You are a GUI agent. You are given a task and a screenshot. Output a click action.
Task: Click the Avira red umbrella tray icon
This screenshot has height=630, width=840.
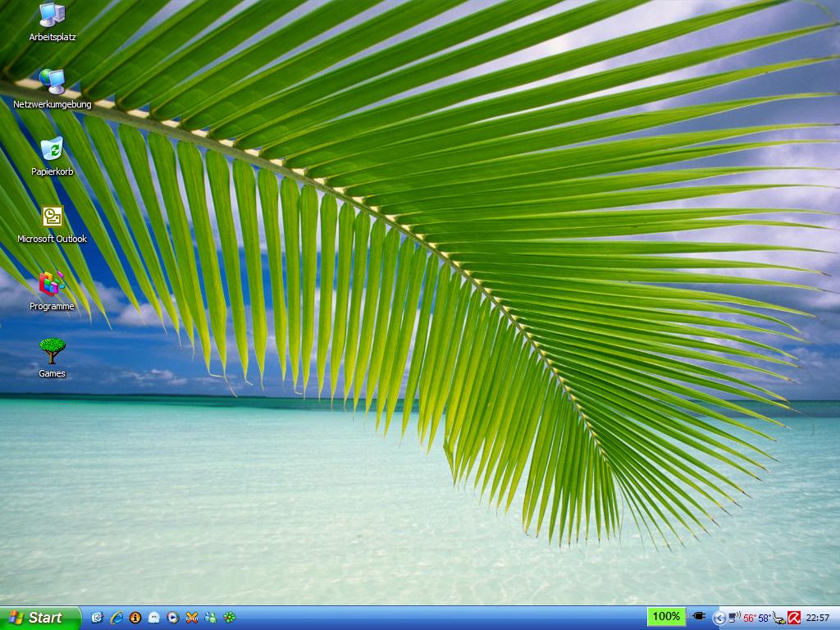pos(794,618)
